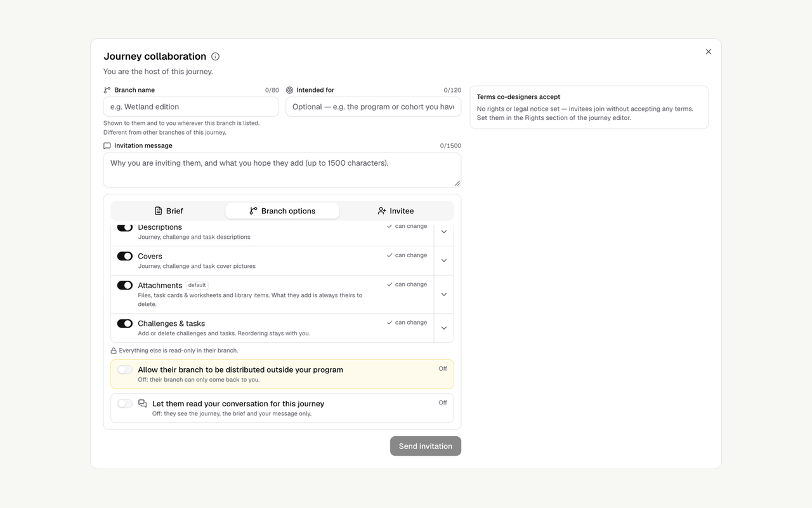Click the info icon beside Journey collaboration
This screenshot has height=508, width=812.
(215, 57)
